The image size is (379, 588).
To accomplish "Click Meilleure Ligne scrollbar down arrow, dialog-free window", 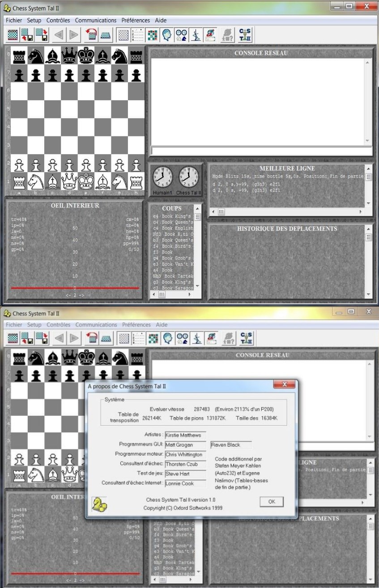I will (x=369, y=203).
